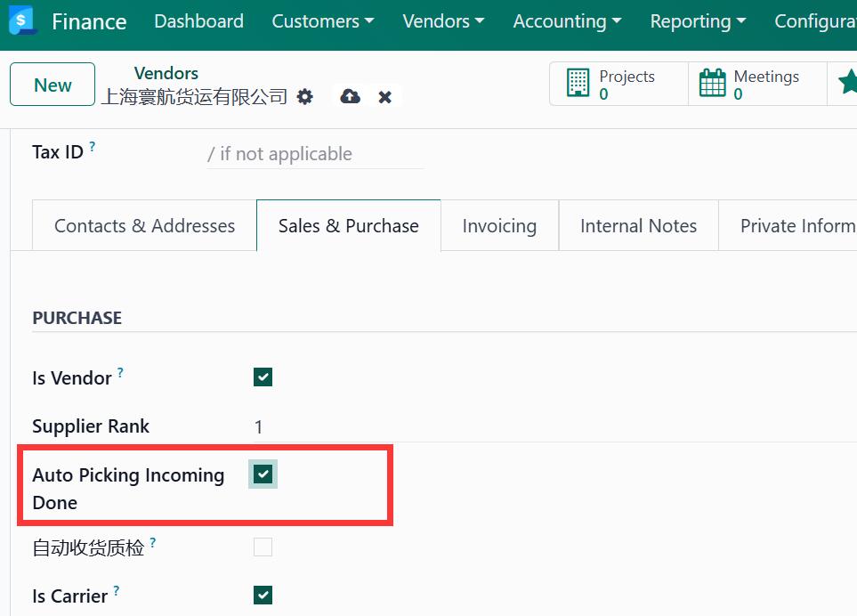The width and height of the screenshot is (857, 616).
Task: Edit the Supplier Rank value field
Action: 555,426
